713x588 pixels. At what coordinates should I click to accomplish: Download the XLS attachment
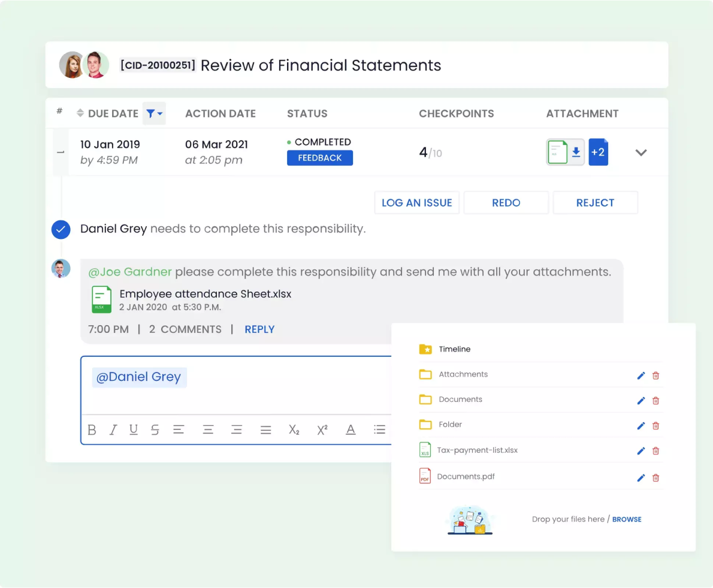(576, 151)
